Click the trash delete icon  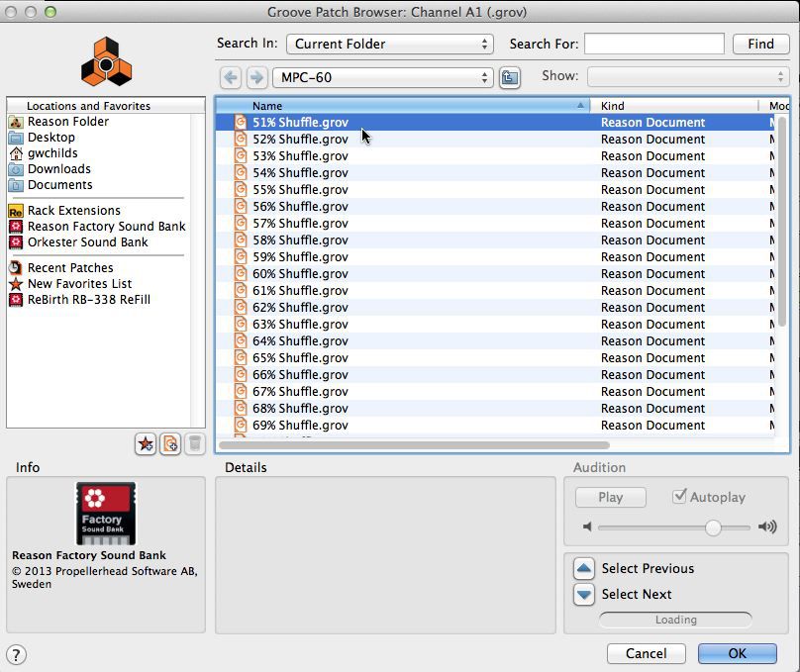pos(195,444)
